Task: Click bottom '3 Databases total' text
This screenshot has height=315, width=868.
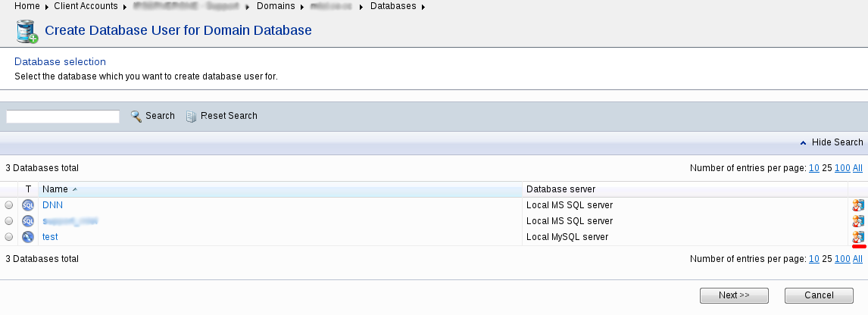Action: click(x=42, y=258)
